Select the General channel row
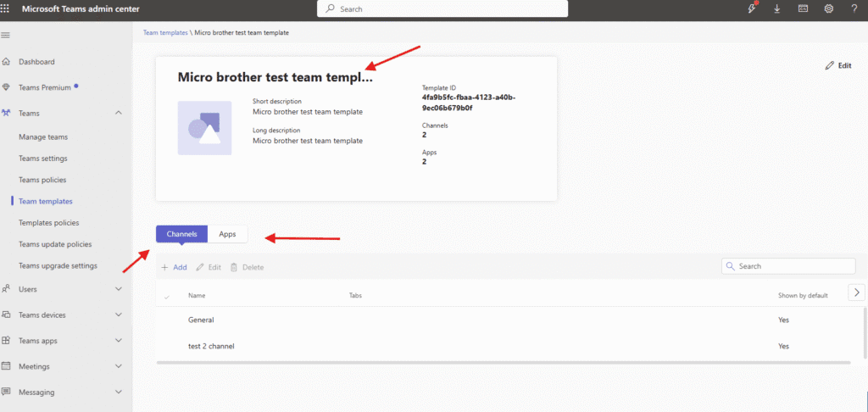The image size is (868, 412). click(x=201, y=320)
